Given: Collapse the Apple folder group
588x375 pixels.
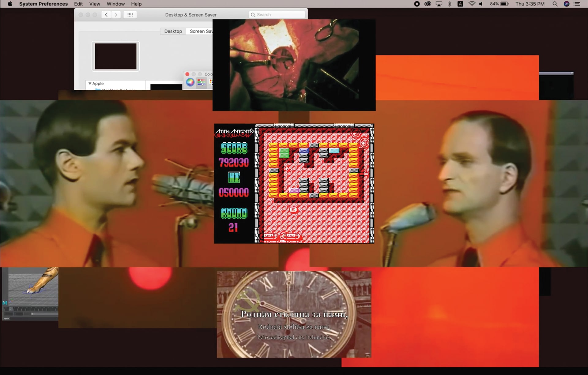Looking at the screenshot, I should 90,83.
